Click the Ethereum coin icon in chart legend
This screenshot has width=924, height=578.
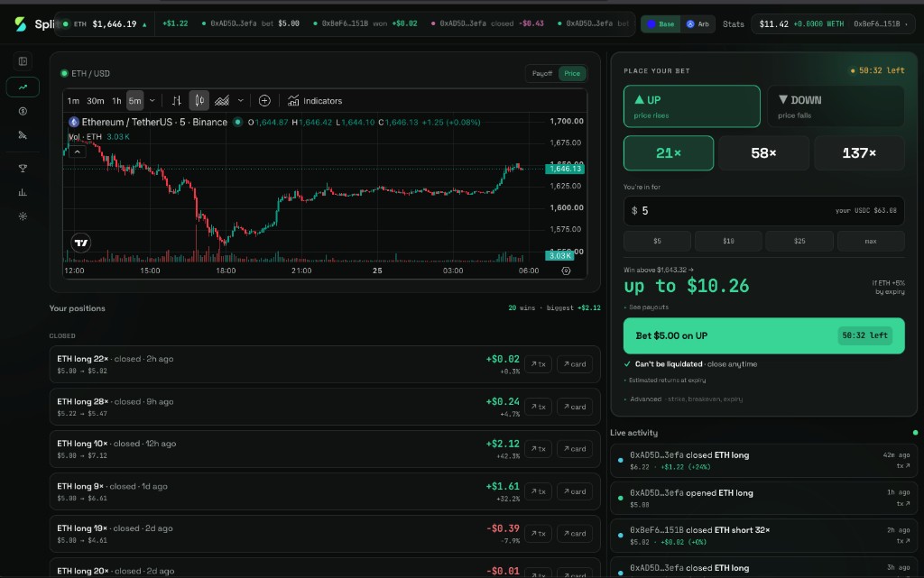(74, 122)
